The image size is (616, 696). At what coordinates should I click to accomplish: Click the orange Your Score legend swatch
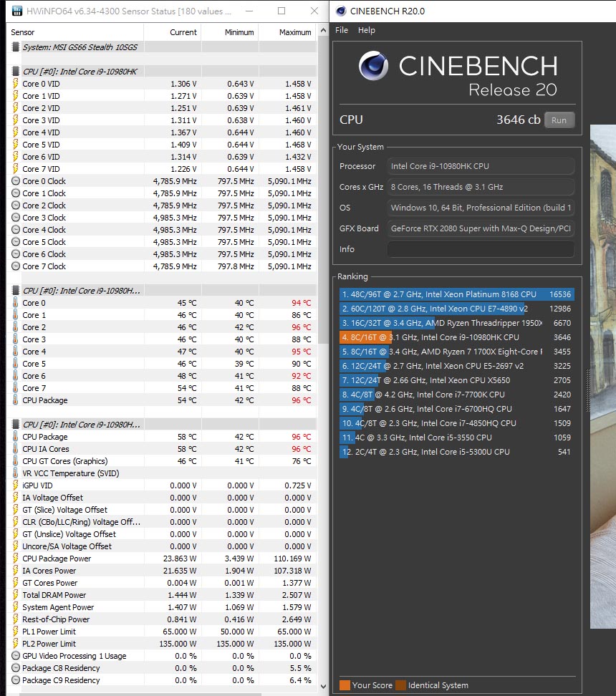click(x=345, y=685)
